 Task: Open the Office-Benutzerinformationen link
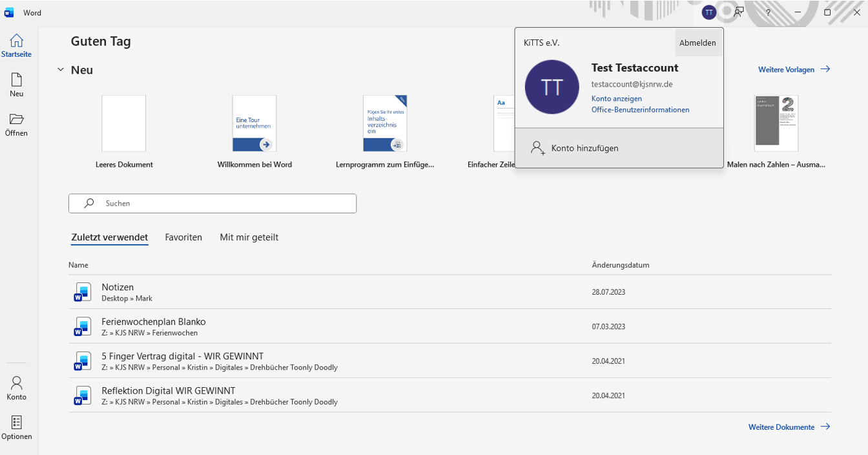pyautogui.click(x=640, y=110)
